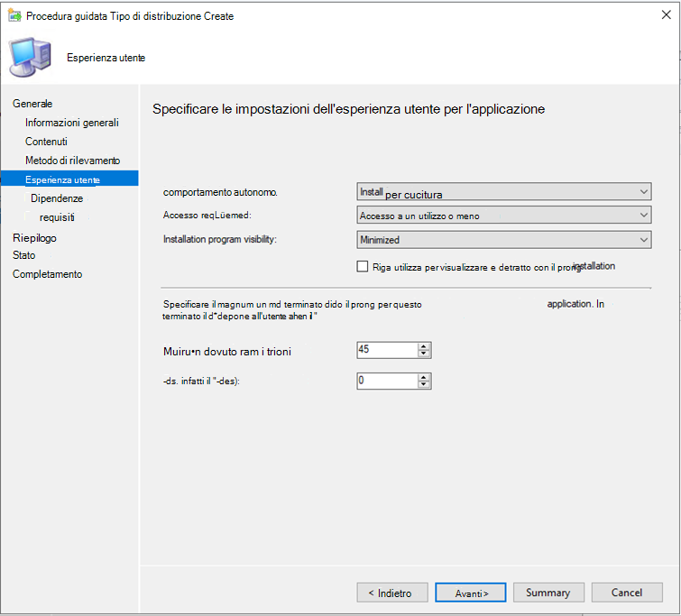Open the requisiti step

[x=57, y=217]
